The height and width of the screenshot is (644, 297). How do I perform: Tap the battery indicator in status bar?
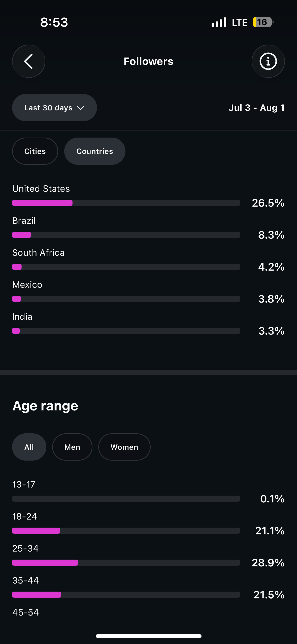[263, 22]
